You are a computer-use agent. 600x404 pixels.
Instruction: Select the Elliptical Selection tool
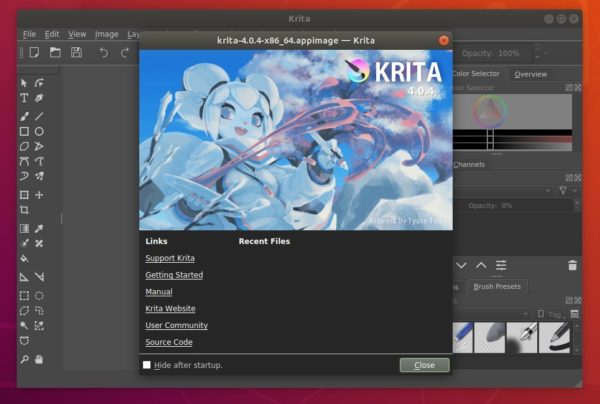pos(39,296)
